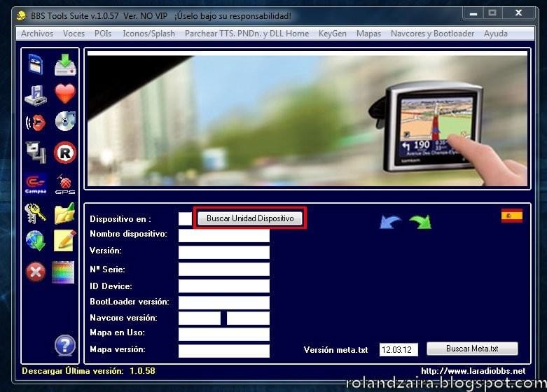547x392 pixels.
Task: Click the red heart favorites icon
Action: coord(65,94)
